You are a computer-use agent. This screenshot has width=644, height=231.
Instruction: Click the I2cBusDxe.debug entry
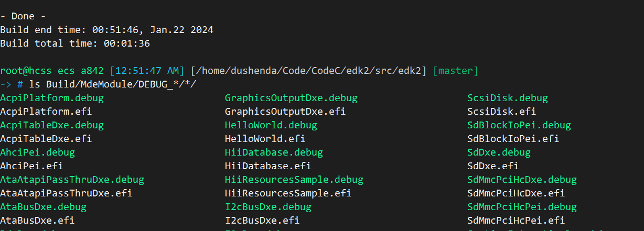(x=268, y=206)
